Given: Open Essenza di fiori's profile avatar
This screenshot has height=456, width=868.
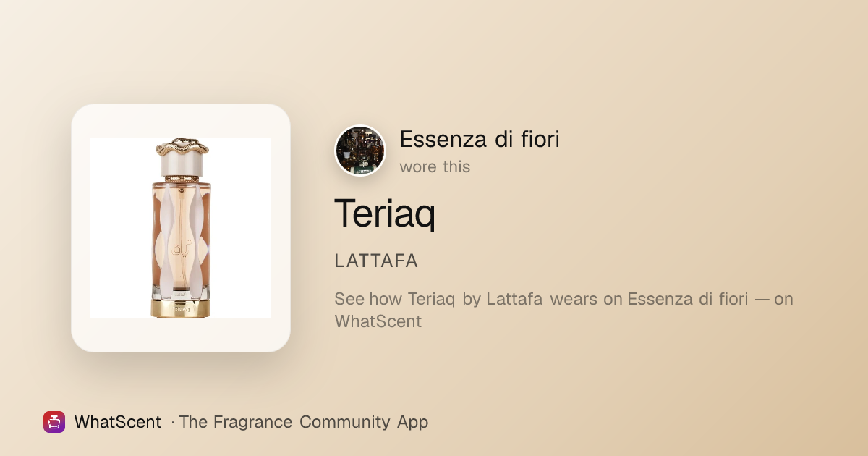Looking at the screenshot, I should (x=360, y=151).
